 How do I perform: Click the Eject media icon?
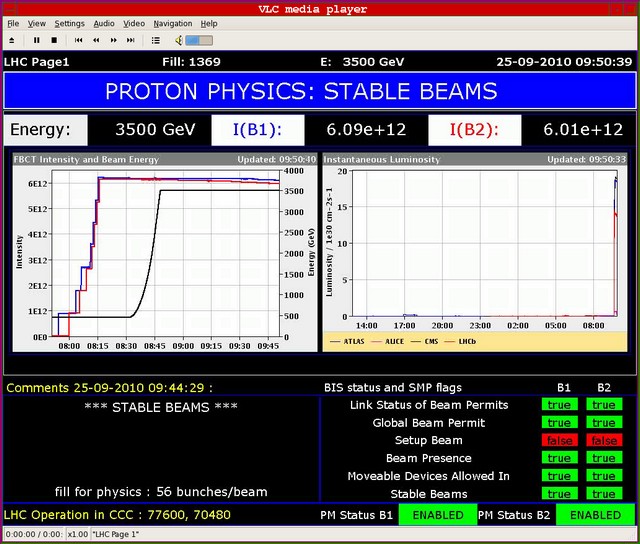coord(12,40)
